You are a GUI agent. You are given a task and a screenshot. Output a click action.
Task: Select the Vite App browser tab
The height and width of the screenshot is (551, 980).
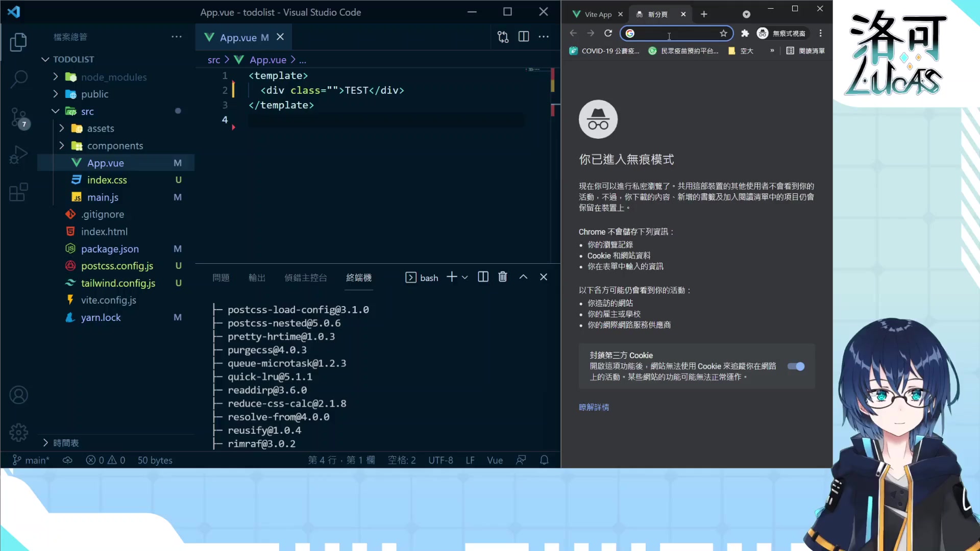click(597, 14)
